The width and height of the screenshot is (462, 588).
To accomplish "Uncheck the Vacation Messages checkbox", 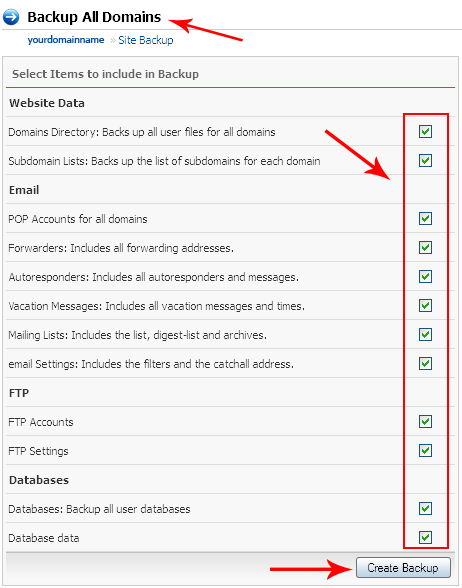I will click(425, 306).
